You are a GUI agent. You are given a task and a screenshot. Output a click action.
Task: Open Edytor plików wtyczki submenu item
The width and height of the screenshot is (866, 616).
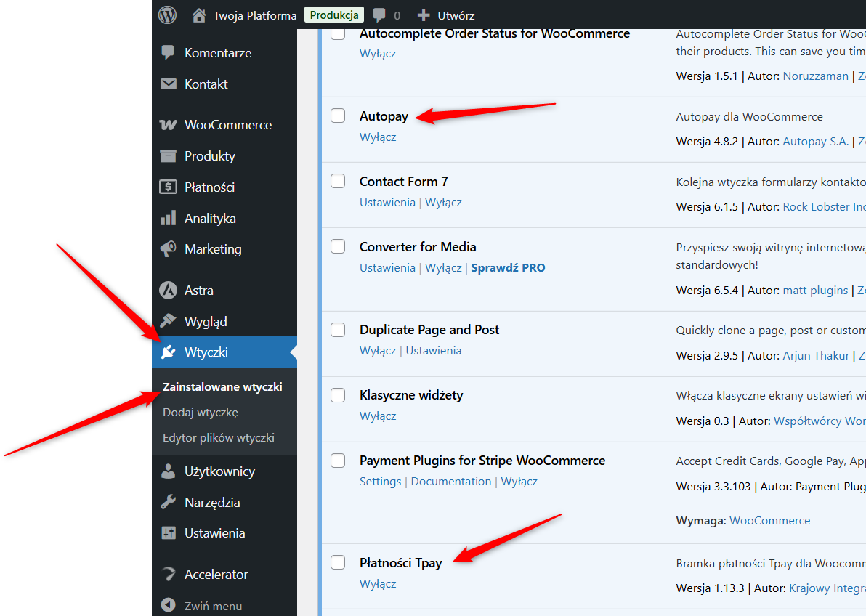(219, 437)
